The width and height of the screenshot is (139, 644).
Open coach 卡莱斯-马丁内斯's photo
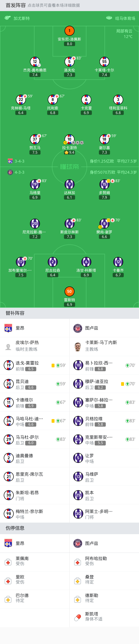[x=78, y=346]
